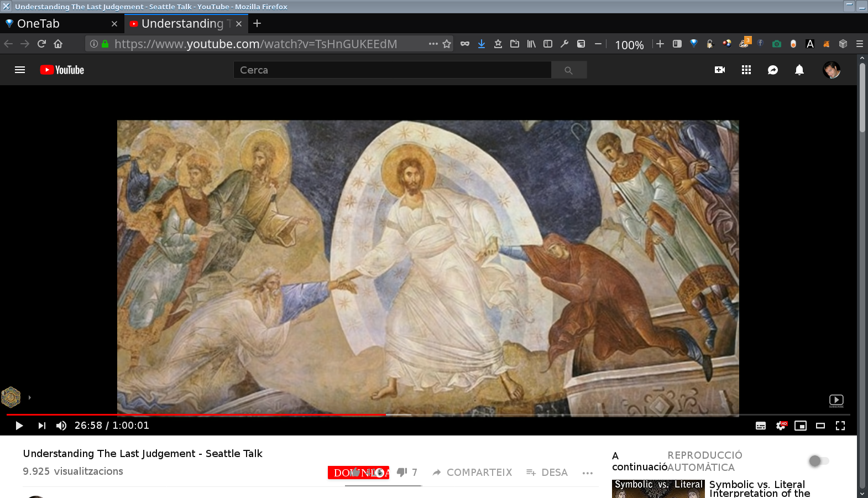Click the channel subscribe watermark in video
This screenshot has height=498, width=868.
pyautogui.click(x=836, y=401)
